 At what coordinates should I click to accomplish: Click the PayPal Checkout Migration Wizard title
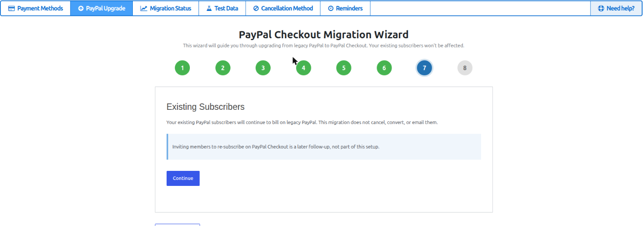click(x=324, y=35)
